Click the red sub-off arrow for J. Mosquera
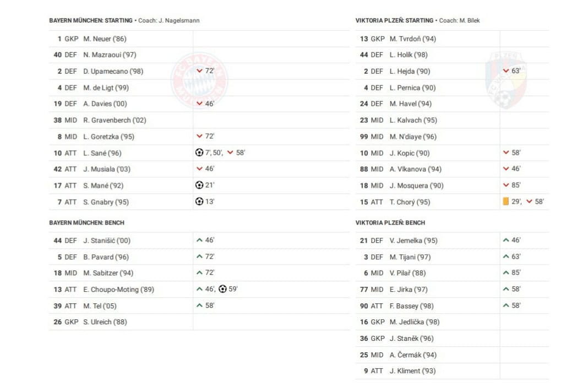 point(505,186)
